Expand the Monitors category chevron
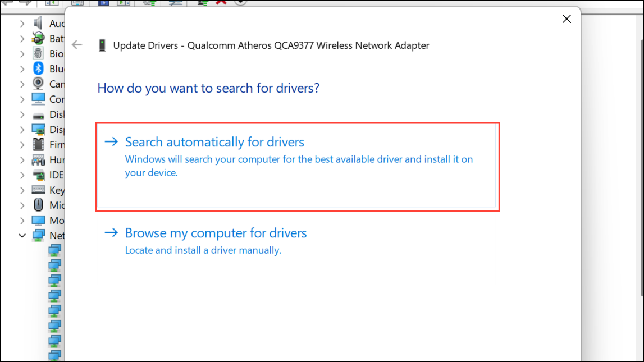Screen dimensions: 644x362 tap(22, 221)
